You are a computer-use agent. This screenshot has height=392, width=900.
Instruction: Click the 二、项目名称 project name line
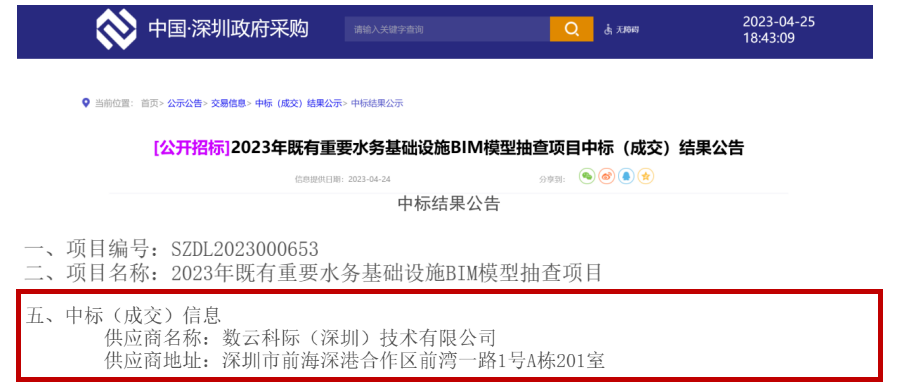coord(313,272)
